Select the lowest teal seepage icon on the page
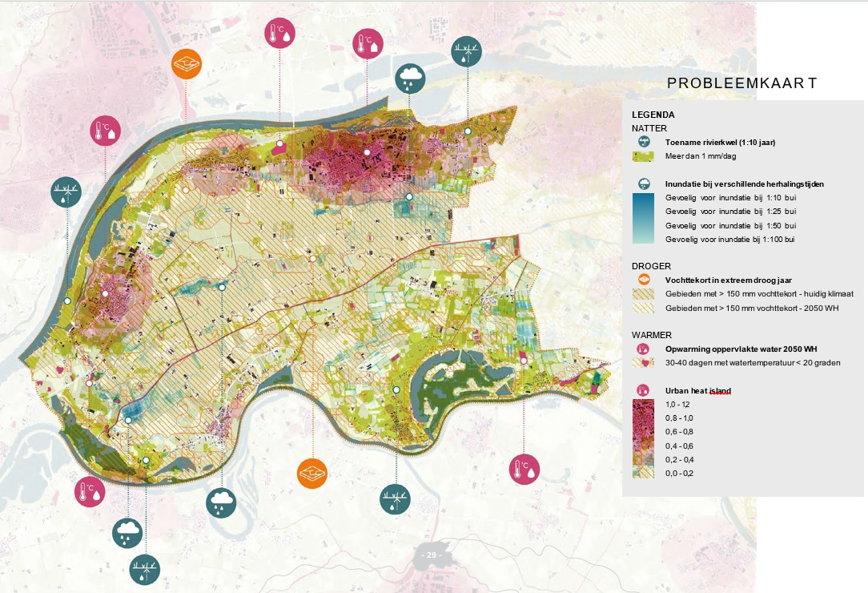Viewport: 868px width, 593px height. 145,569
